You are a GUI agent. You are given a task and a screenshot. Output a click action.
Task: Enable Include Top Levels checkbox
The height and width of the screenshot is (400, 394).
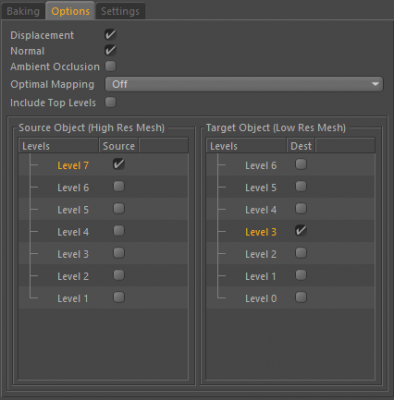tap(110, 102)
